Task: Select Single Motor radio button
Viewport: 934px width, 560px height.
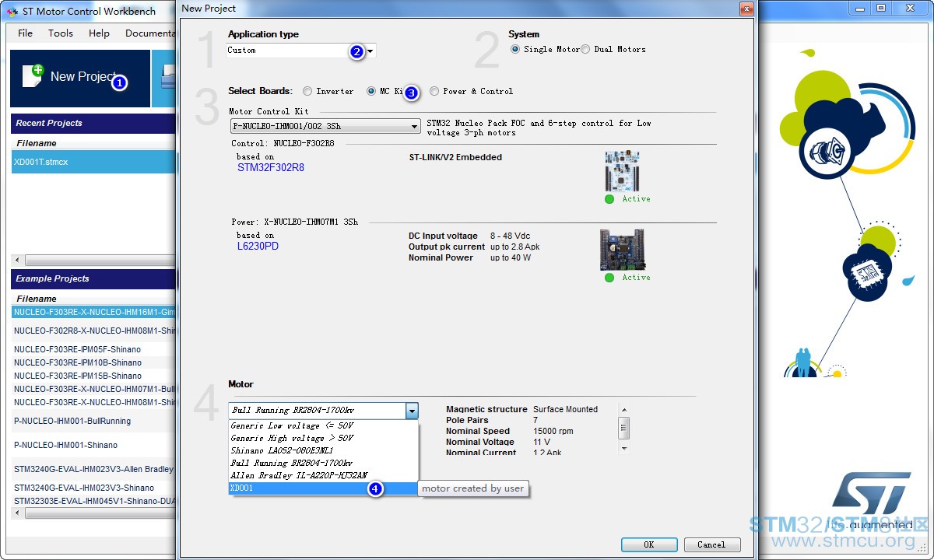Action: (x=515, y=49)
